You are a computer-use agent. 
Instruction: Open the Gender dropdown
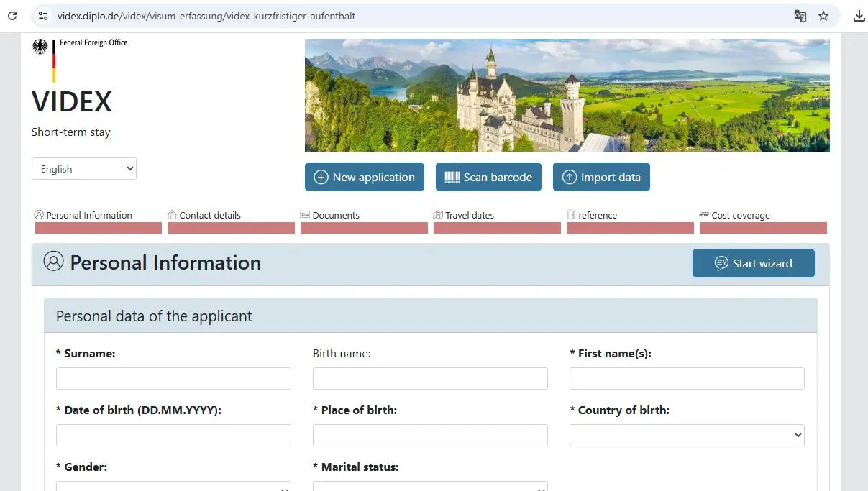coord(173,486)
